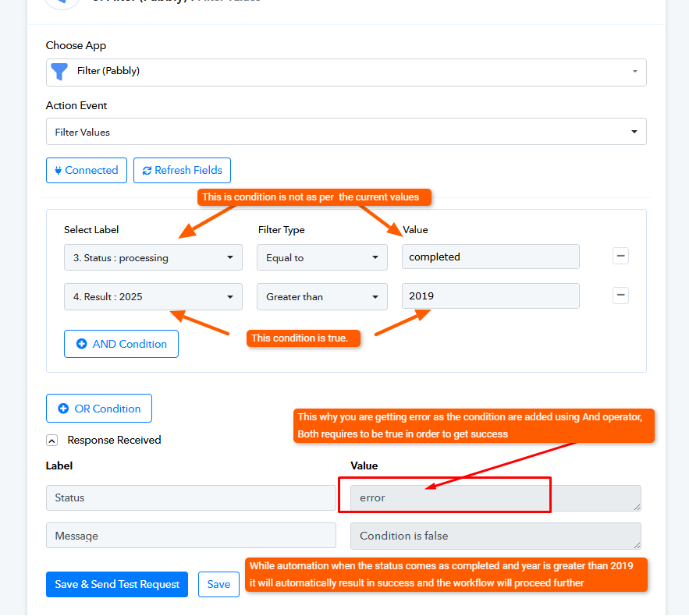Click the blue funnel Filter icon
Viewport: 689px width, 616px height.
click(59, 72)
